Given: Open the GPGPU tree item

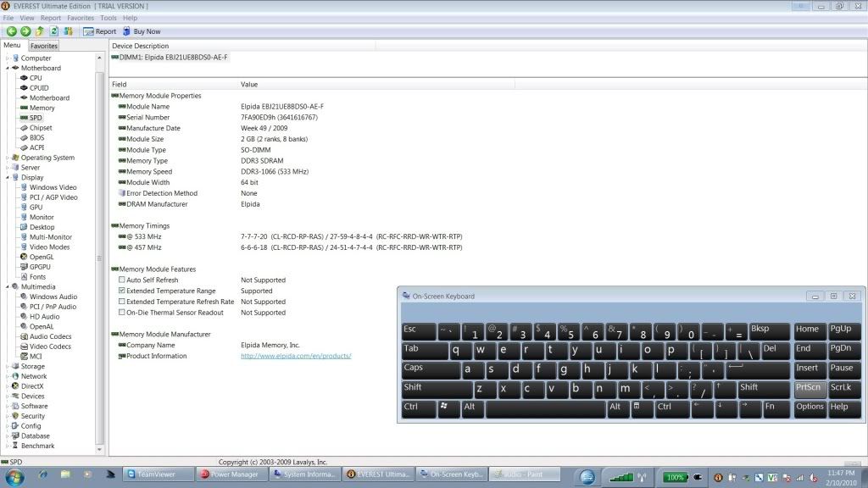Looking at the screenshot, I should (x=40, y=267).
